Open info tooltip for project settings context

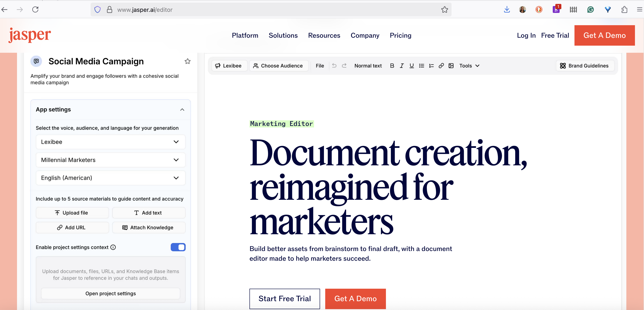[113, 247]
